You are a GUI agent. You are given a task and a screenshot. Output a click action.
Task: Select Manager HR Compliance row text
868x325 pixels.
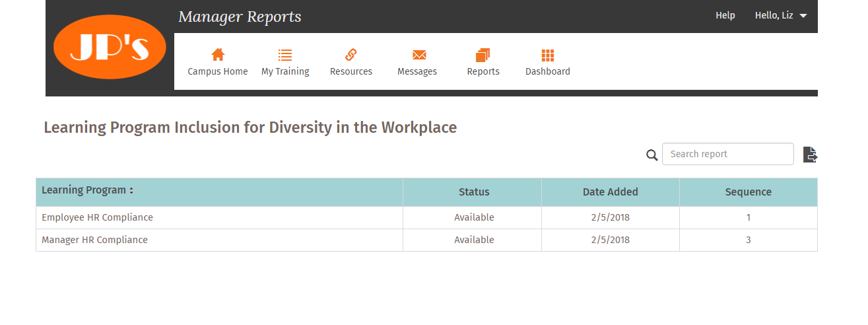click(94, 240)
